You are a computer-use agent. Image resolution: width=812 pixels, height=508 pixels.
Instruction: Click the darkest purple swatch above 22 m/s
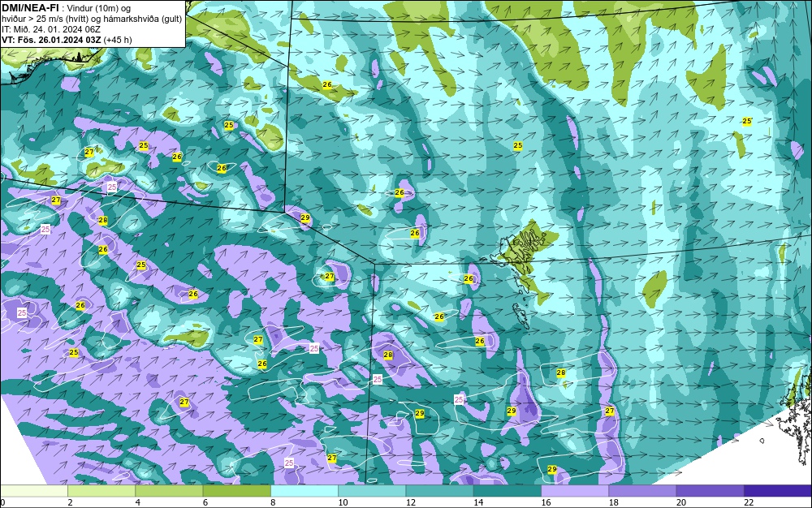tap(777, 490)
